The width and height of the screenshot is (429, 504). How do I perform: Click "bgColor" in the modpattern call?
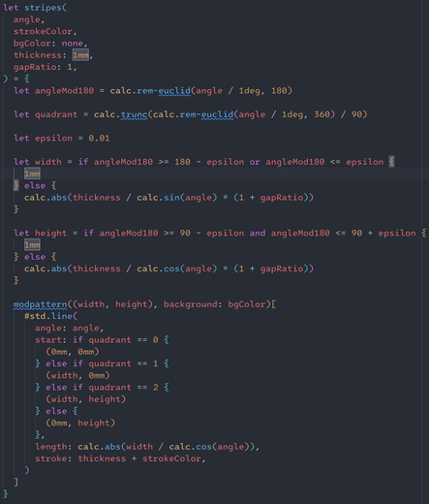pos(247,304)
